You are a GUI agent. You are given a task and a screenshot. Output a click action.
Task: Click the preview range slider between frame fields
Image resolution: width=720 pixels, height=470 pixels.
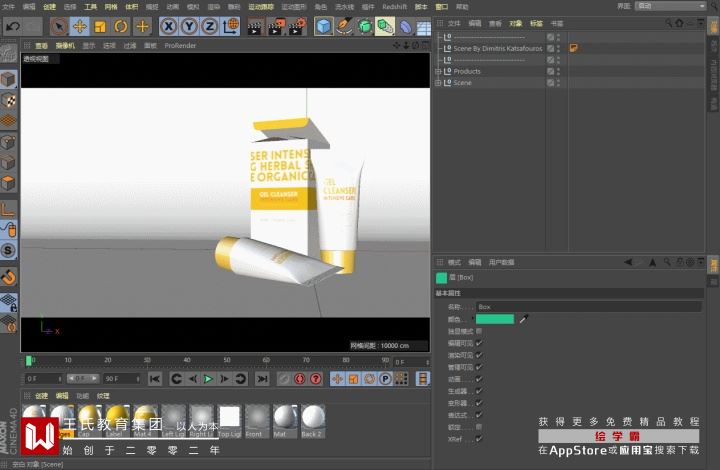click(x=83, y=378)
